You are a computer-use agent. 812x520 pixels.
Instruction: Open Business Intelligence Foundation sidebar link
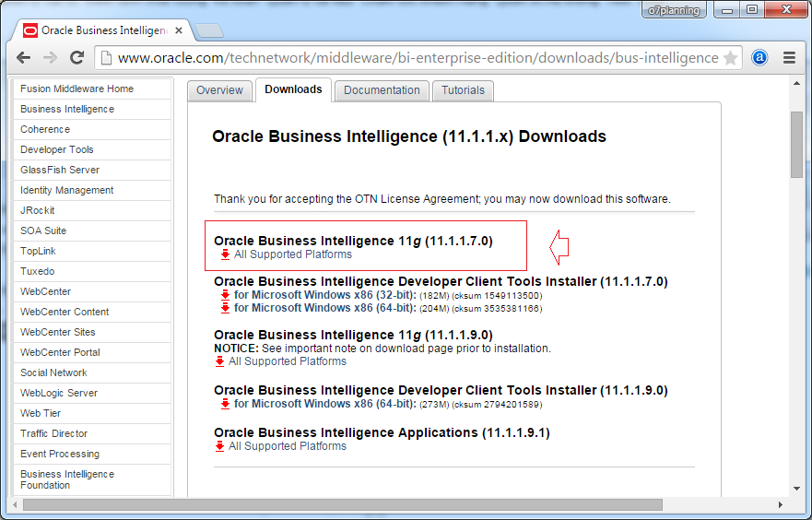pos(92,479)
